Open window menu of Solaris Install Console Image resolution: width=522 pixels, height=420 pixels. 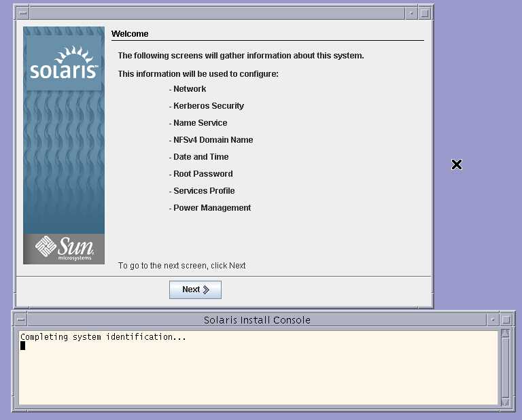pyautogui.click(x=20, y=320)
